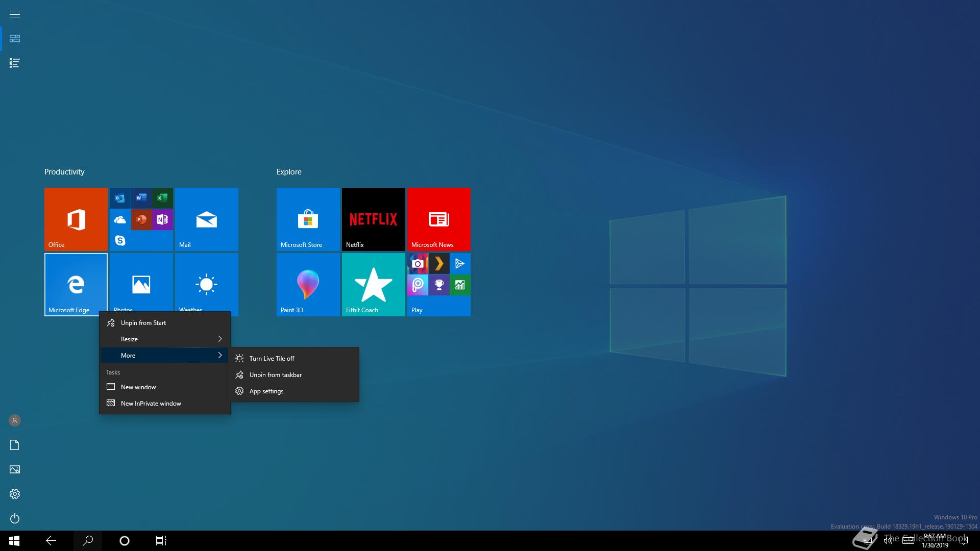The height and width of the screenshot is (551, 980).
Task: Open the Weather tile
Action: (x=207, y=282)
